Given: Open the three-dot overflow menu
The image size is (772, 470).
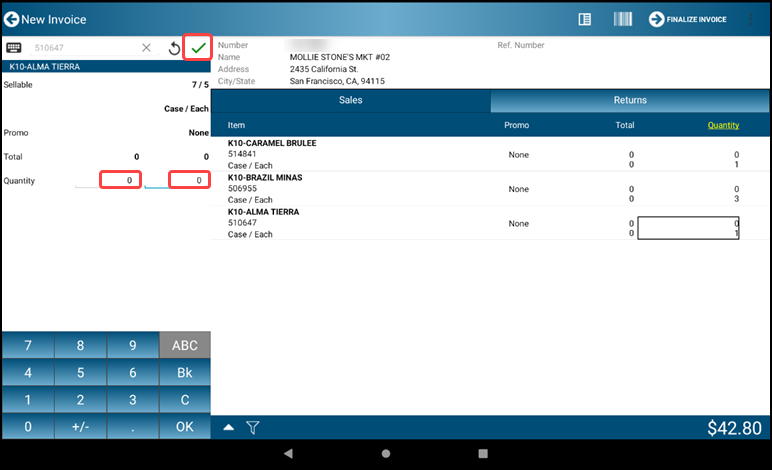Looking at the screenshot, I should (x=750, y=19).
